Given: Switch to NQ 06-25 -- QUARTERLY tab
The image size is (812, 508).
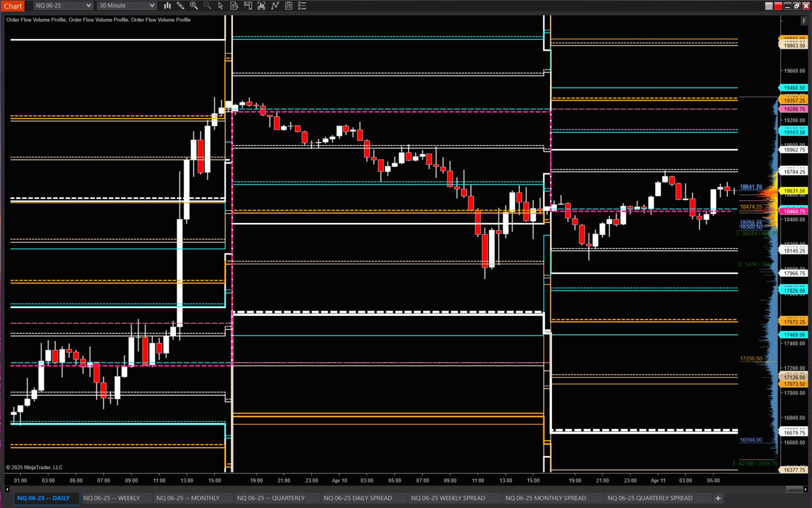Looking at the screenshot, I should (271, 498).
